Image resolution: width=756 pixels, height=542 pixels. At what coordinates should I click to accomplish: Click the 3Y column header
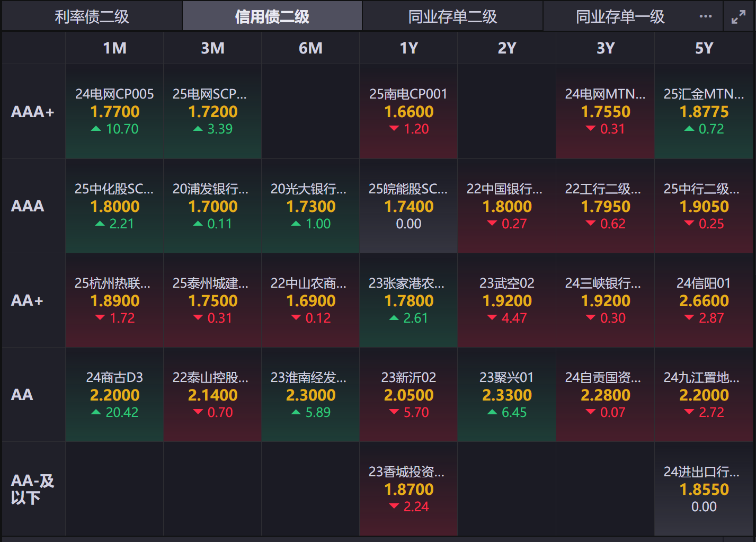pos(606,48)
